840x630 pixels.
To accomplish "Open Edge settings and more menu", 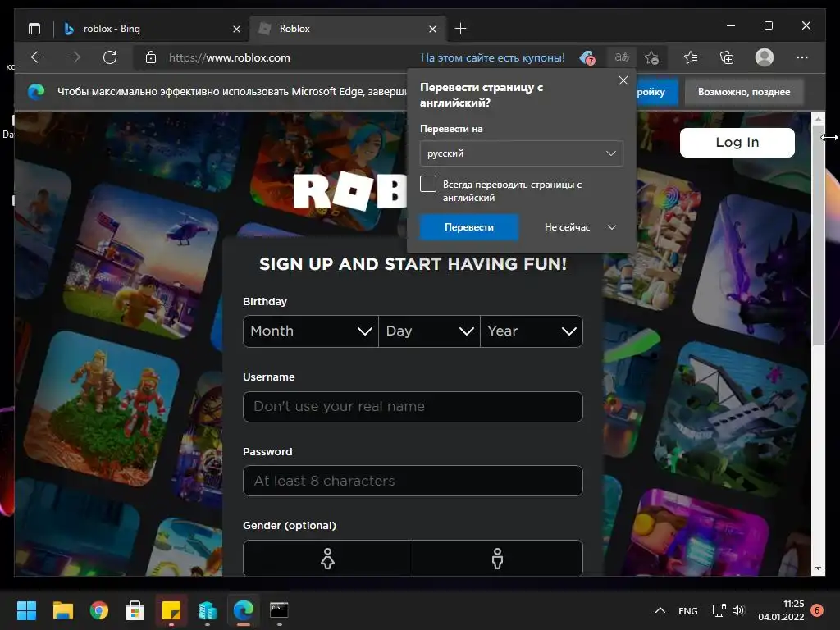I will click(802, 57).
